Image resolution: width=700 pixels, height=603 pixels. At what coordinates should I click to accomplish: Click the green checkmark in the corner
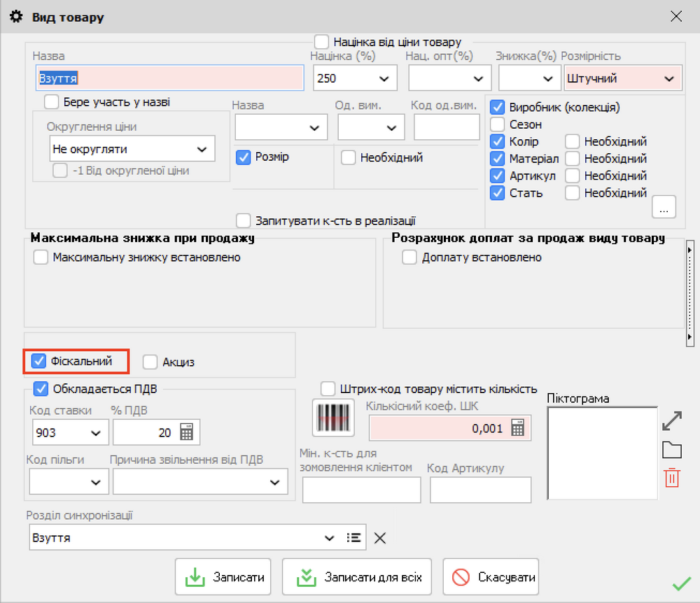[681, 584]
